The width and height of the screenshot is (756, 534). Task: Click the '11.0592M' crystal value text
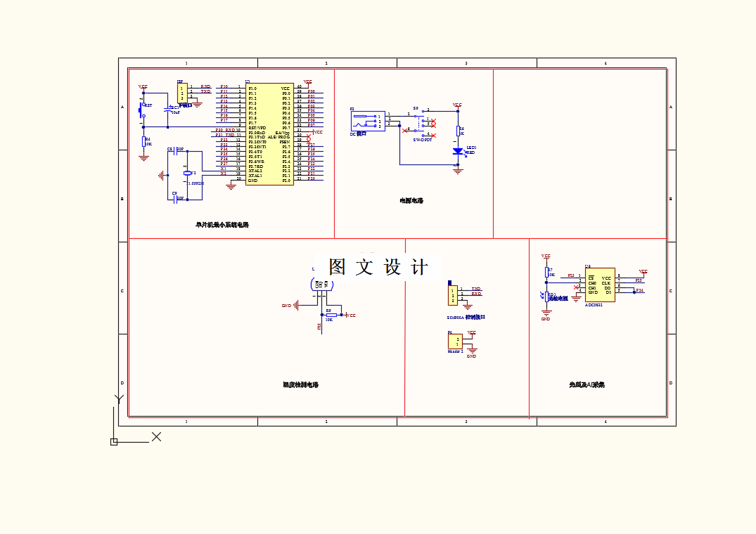196,183
